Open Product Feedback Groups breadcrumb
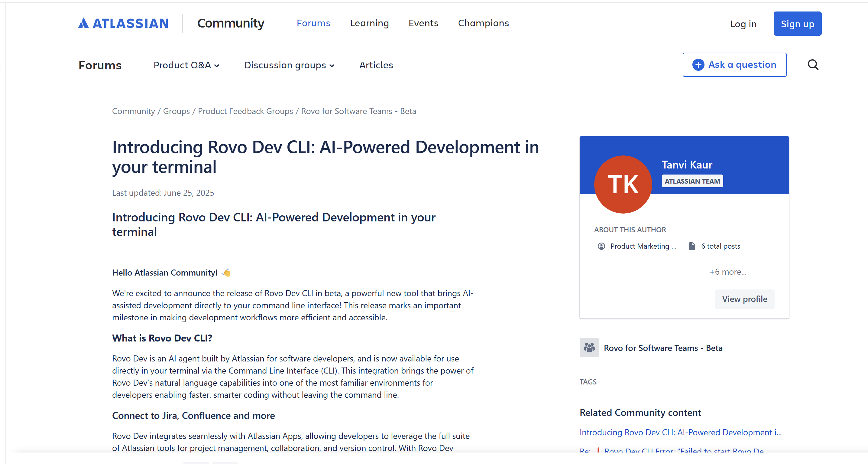 [x=245, y=111]
